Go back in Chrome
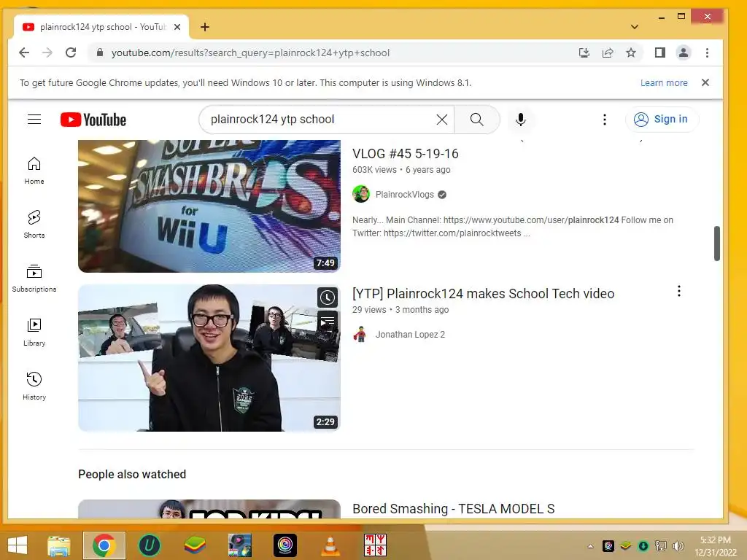This screenshot has height=560, width=747. point(24,52)
